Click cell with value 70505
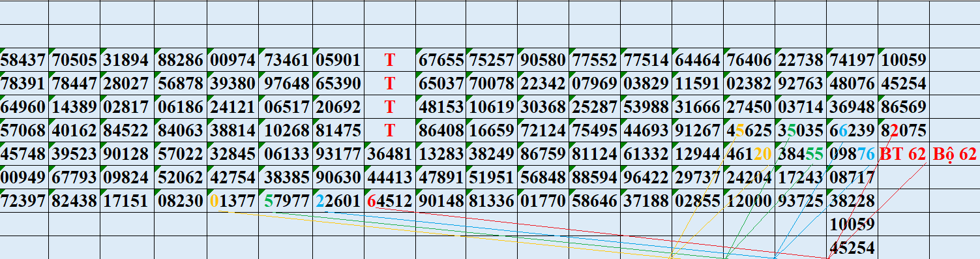 click(75, 61)
